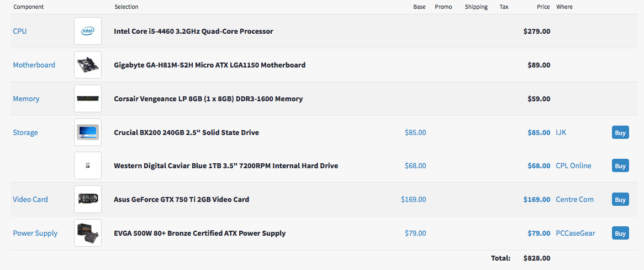The height and width of the screenshot is (270, 644).
Task: Click the EVGA power supply thumbnail
Action: click(x=88, y=233)
